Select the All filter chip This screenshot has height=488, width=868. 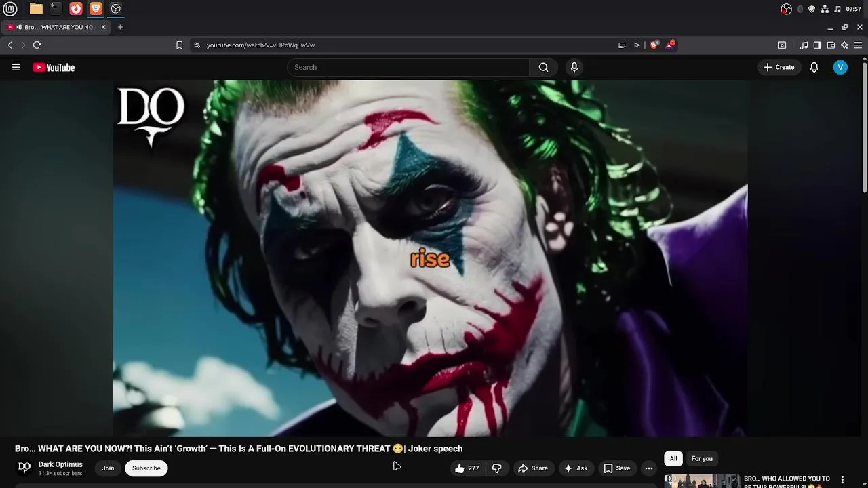(673, 459)
